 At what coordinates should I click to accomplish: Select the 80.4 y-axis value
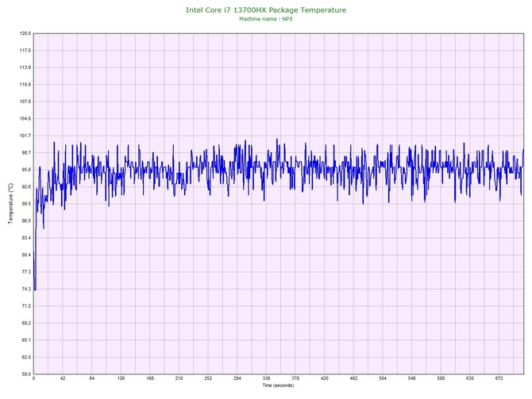[26, 255]
